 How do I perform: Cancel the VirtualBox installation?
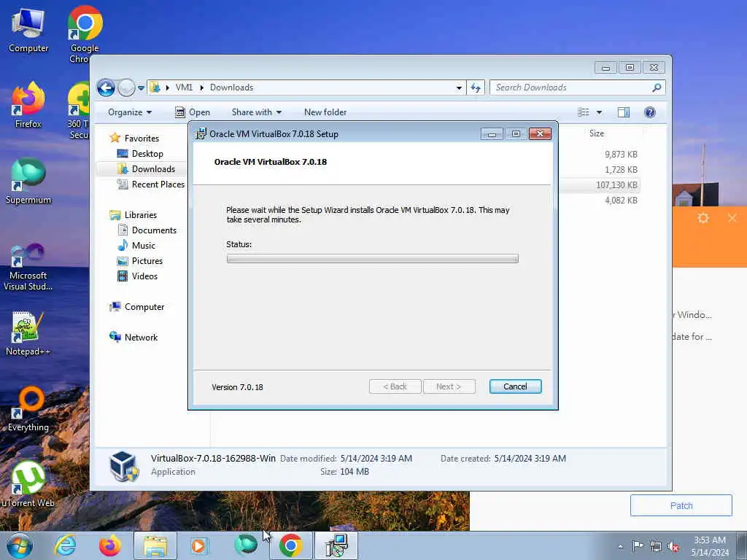click(x=515, y=386)
